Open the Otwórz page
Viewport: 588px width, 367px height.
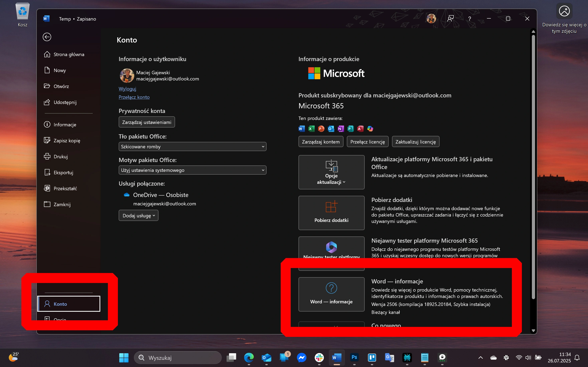tap(69, 86)
